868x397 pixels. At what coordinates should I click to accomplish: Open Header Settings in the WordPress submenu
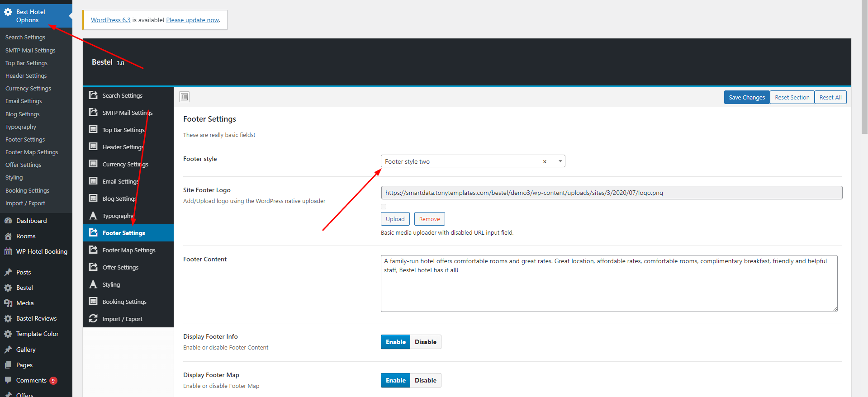click(x=26, y=76)
